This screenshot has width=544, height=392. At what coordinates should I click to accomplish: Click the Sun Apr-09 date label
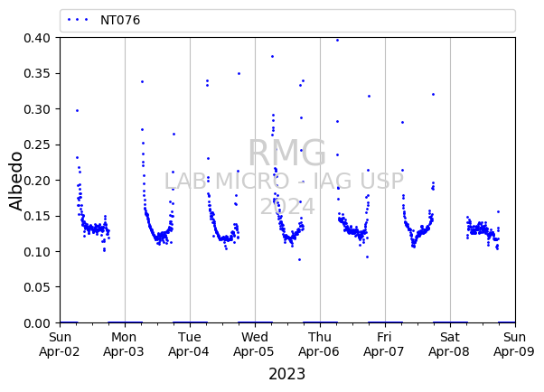tap(514, 344)
